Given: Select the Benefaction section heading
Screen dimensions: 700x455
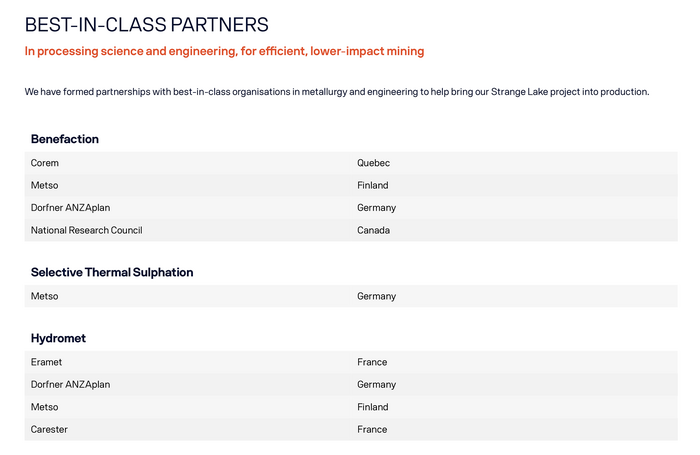Looking at the screenshot, I should (65, 139).
